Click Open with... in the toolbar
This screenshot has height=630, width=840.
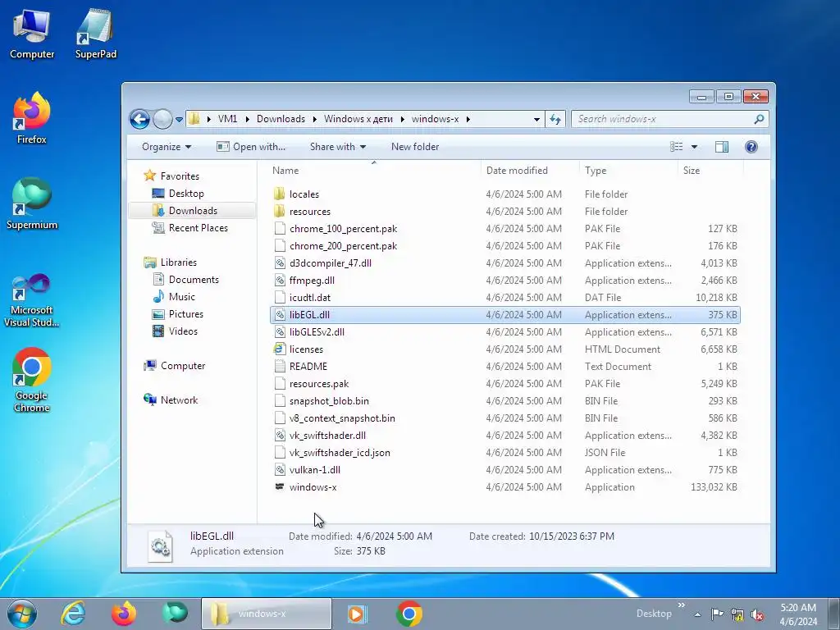pyautogui.click(x=251, y=147)
